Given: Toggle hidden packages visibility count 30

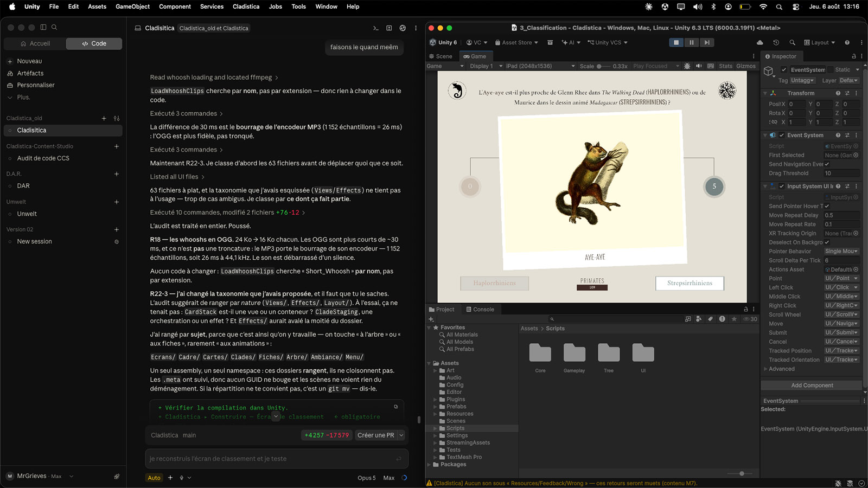Looking at the screenshot, I should tap(750, 319).
